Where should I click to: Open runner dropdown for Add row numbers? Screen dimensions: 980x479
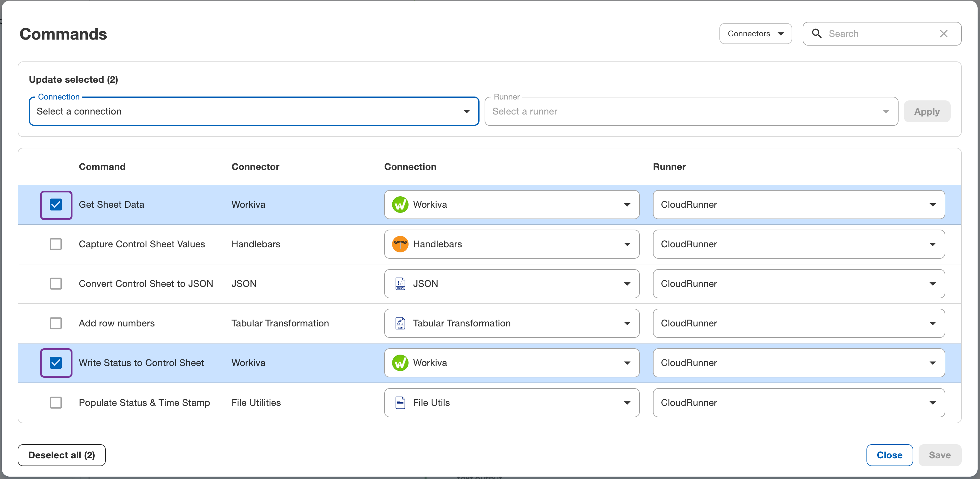pos(799,323)
